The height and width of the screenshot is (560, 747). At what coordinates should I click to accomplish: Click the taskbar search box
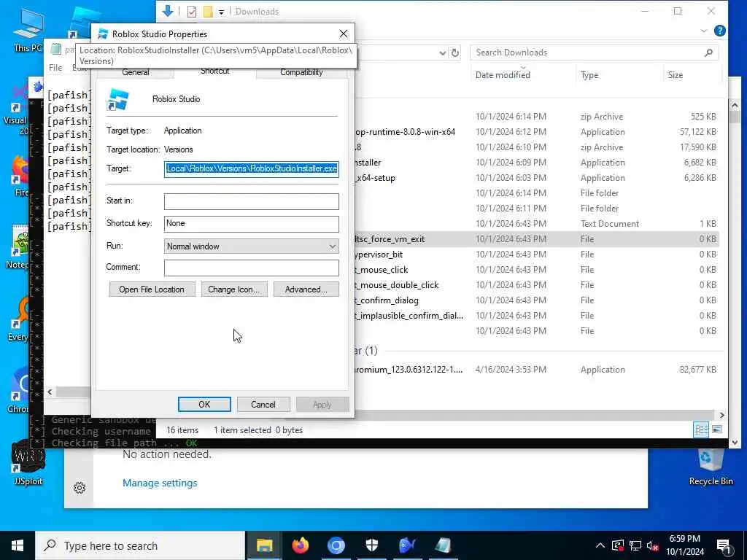[x=140, y=545]
